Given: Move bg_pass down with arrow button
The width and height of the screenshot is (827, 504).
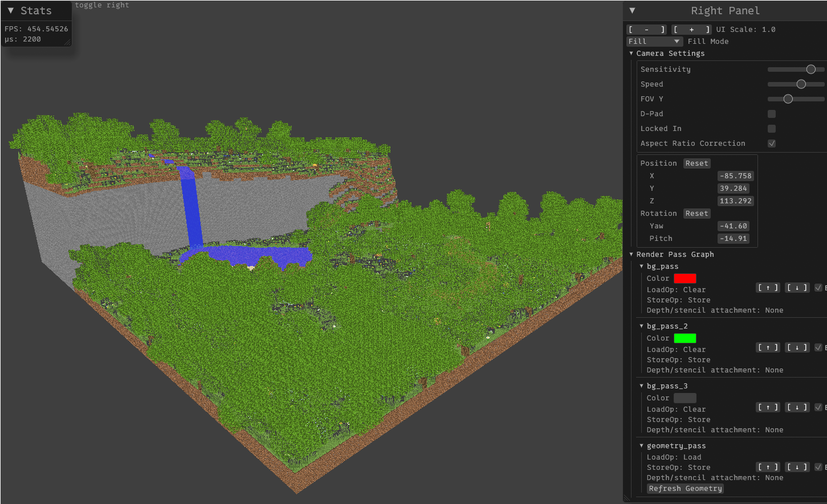Looking at the screenshot, I should click(797, 288).
